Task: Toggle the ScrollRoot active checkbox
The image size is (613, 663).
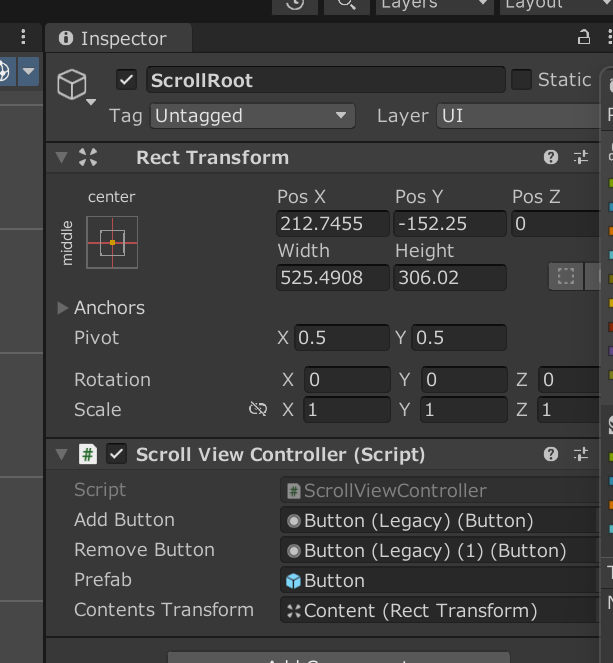Action: pyautogui.click(x=126, y=79)
